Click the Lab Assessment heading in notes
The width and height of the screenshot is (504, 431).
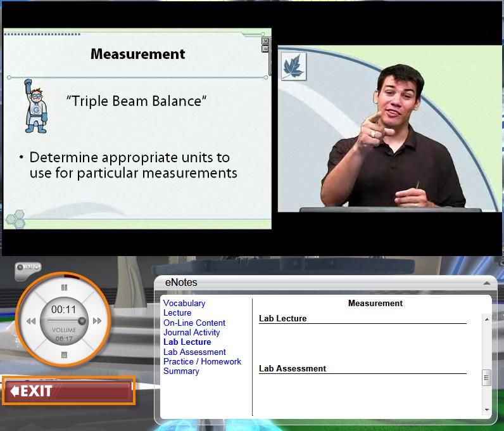[x=292, y=368]
